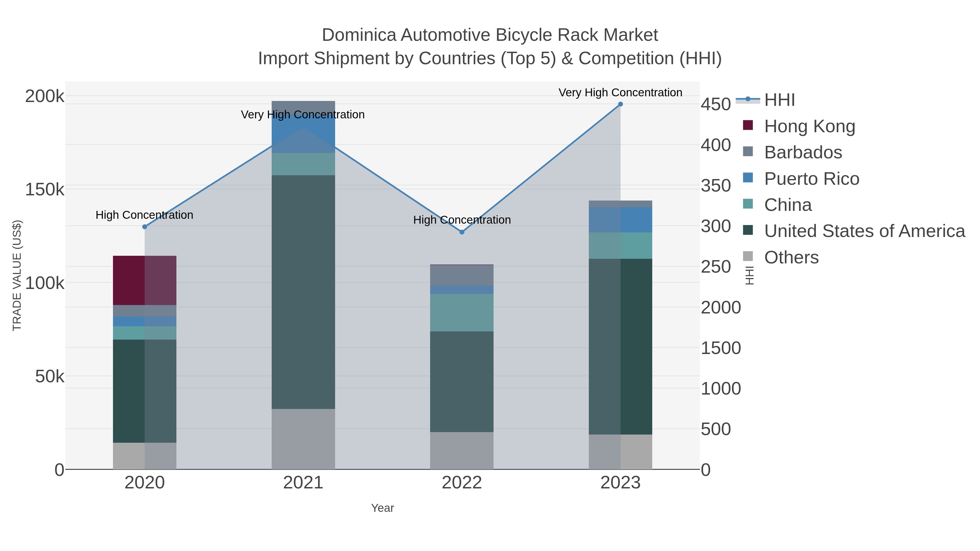Toggle Puerto Rico series in legend
The width and height of the screenshot is (980, 551).
pyautogui.click(x=801, y=179)
